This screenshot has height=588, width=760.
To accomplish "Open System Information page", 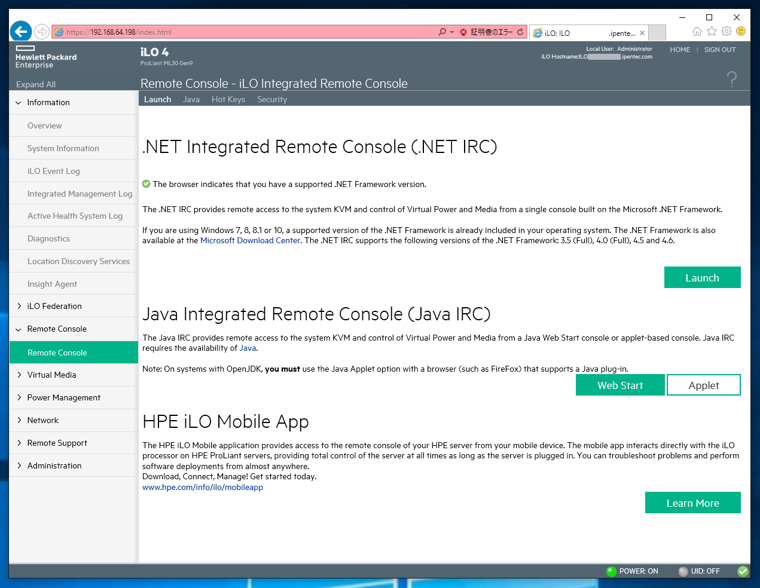I will click(73, 148).
